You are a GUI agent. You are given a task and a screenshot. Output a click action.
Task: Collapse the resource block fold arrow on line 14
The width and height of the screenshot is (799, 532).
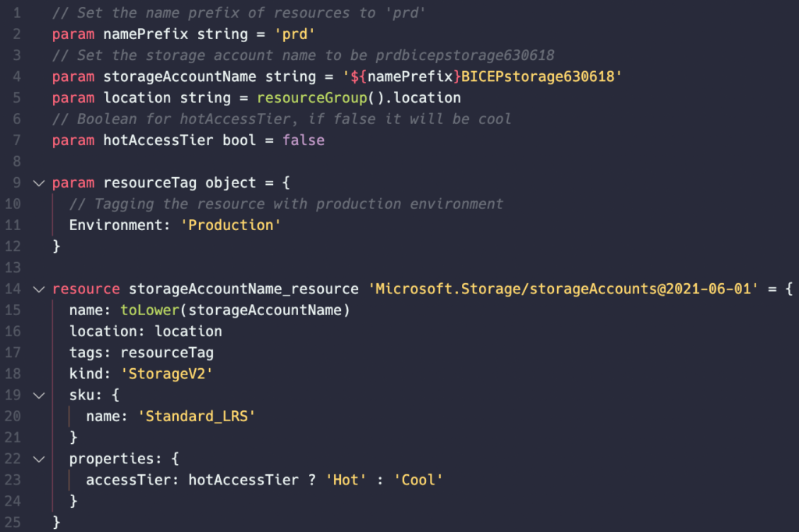pyautogui.click(x=39, y=289)
